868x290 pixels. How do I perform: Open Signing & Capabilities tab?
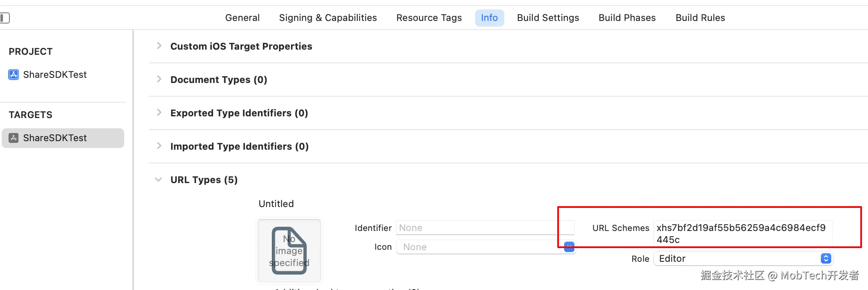click(328, 18)
